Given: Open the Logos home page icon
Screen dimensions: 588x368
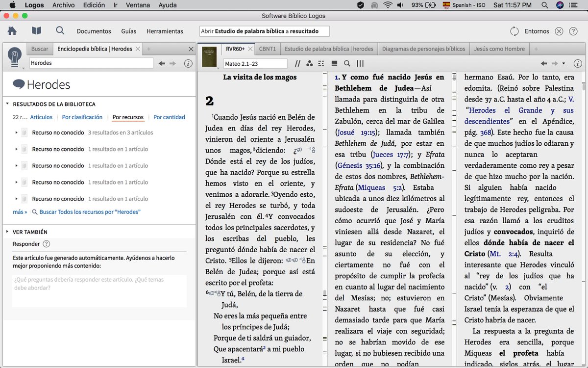Looking at the screenshot, I should pos(12,31).
